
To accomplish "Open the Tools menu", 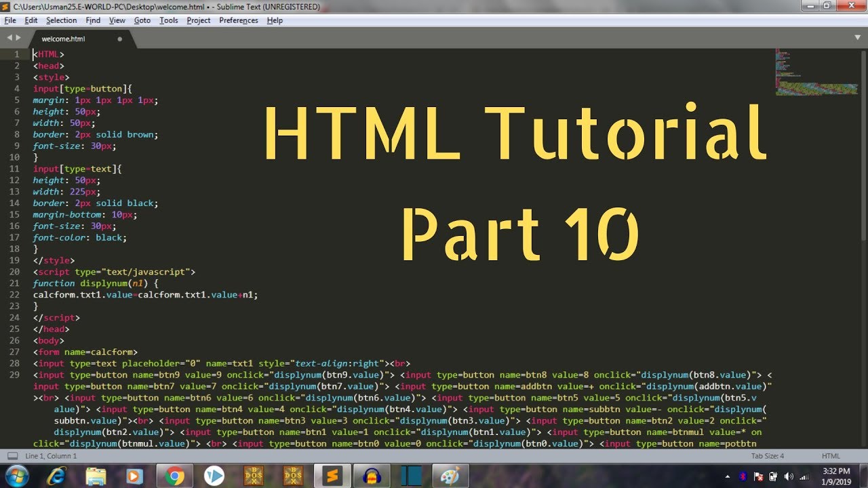I will point(169,20).
